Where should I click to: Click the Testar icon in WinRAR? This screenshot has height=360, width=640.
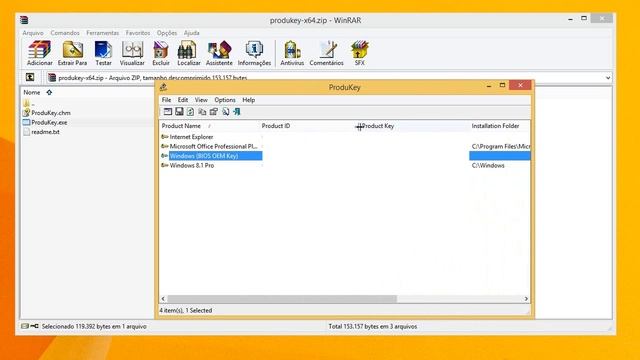pyautogui.click(x=103, y=53)
